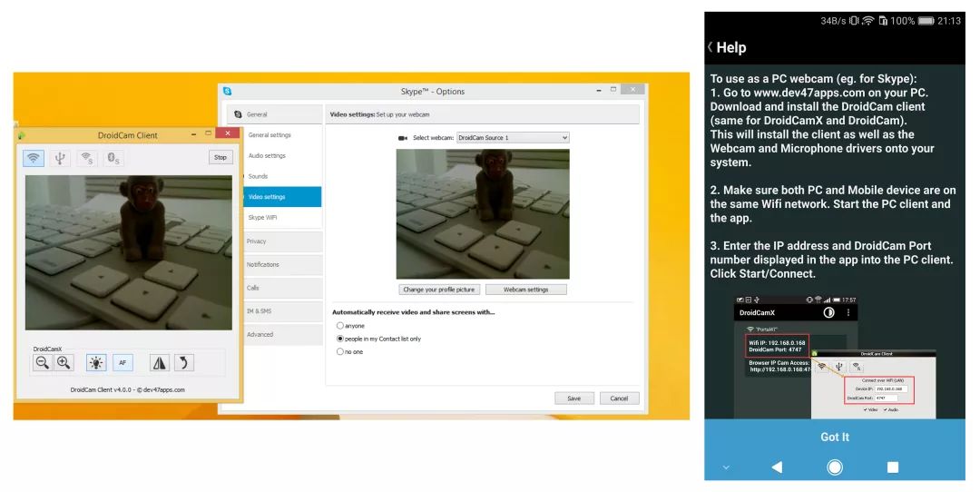Click the Help title text
Screen dimensions: 980x492
click(731, 47)
